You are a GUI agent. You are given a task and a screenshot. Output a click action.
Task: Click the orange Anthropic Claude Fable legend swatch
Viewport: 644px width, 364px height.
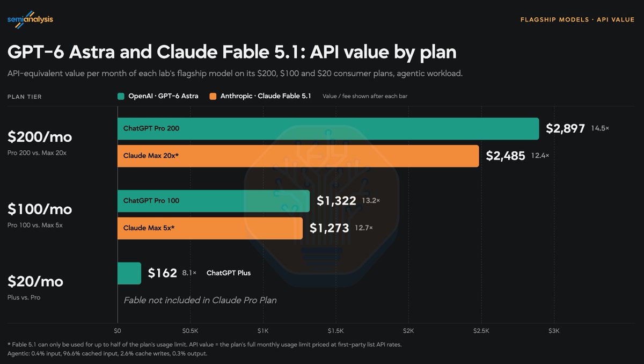click(x=213, y=96)
